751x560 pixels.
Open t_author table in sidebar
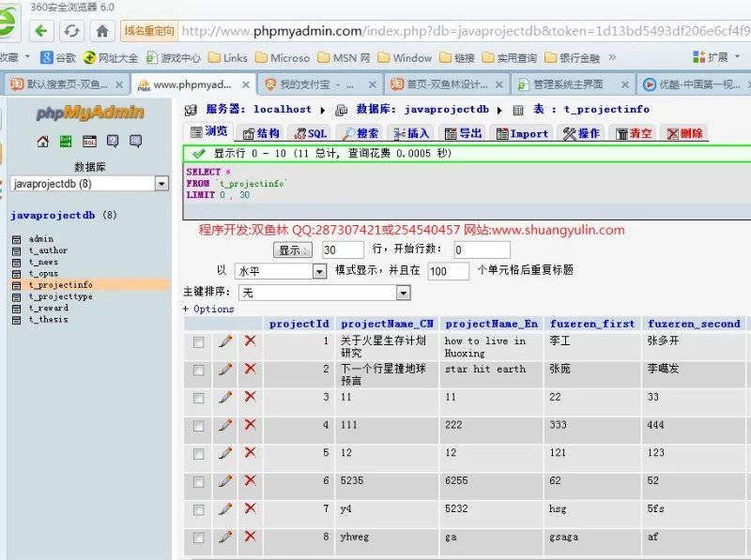point(48,250)
